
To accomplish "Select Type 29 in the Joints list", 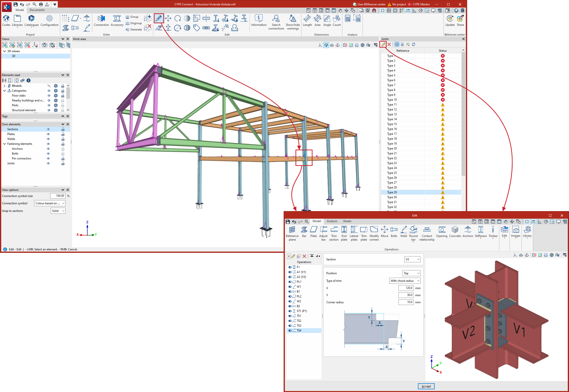I will (x=421, y=193).
